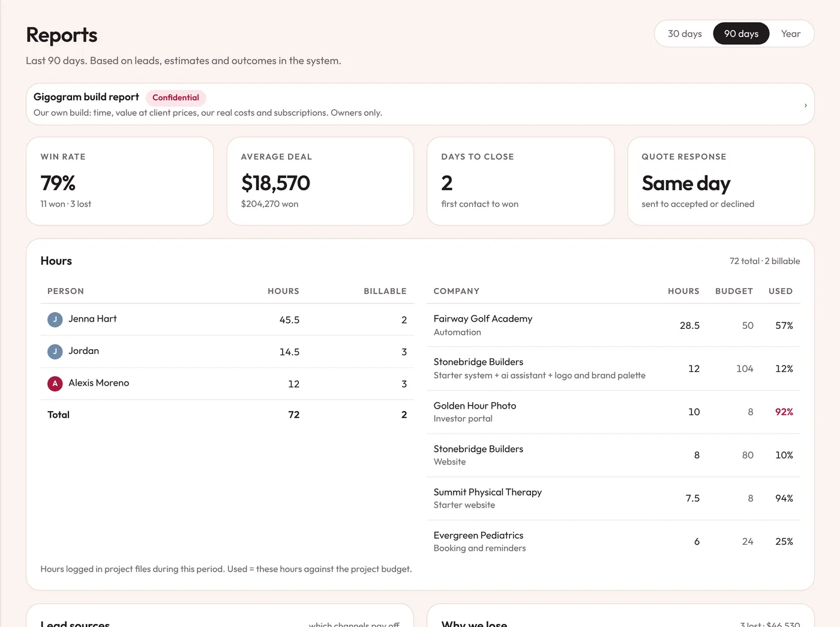840x627 pixels.
Task: Select the 90 days range
Action: [x=741, y=34]
